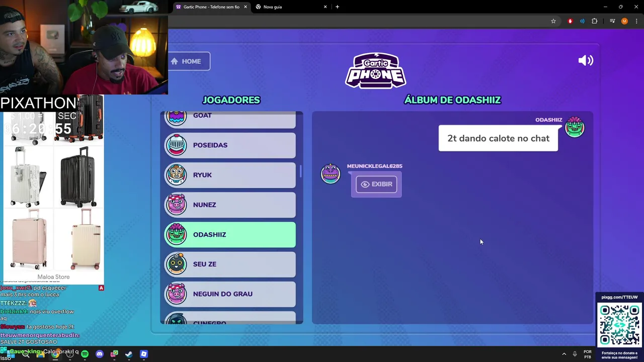Click the Gartic Phone logo

pyautogui.click(x=375, y=71)
